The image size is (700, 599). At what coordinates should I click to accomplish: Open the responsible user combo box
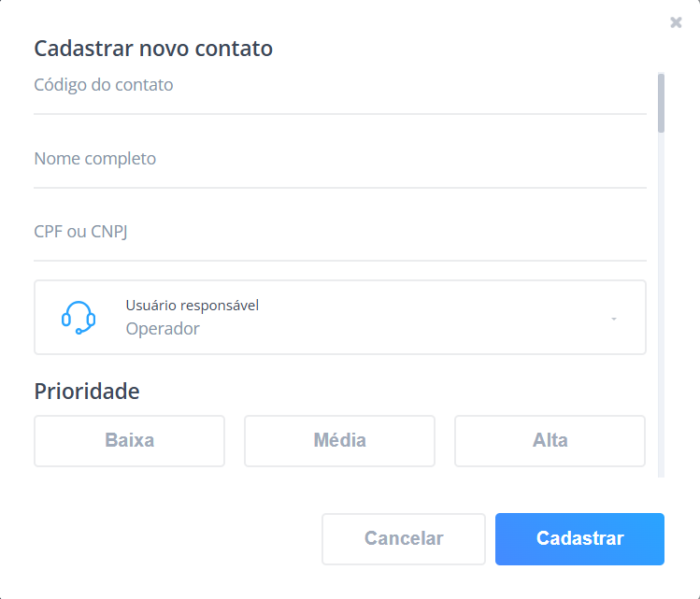(374, 318)
